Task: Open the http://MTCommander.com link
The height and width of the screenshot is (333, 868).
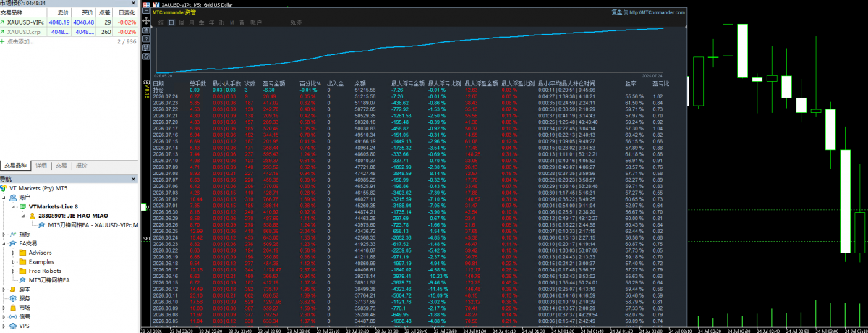Action: 655,12
